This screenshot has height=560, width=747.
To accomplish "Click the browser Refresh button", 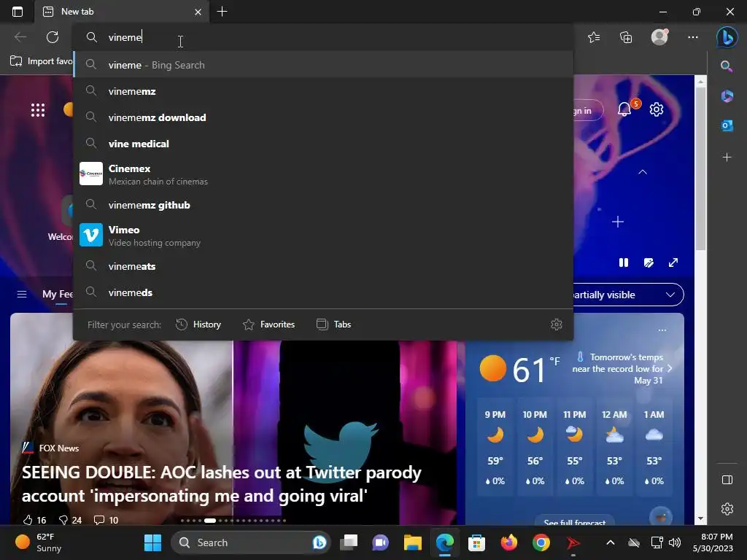I will coord(53,37).
